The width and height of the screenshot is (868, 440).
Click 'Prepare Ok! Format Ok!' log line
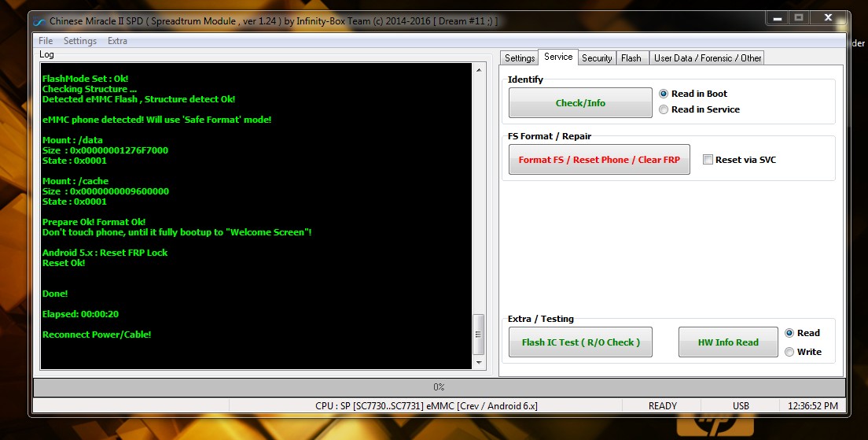point(94,222)
